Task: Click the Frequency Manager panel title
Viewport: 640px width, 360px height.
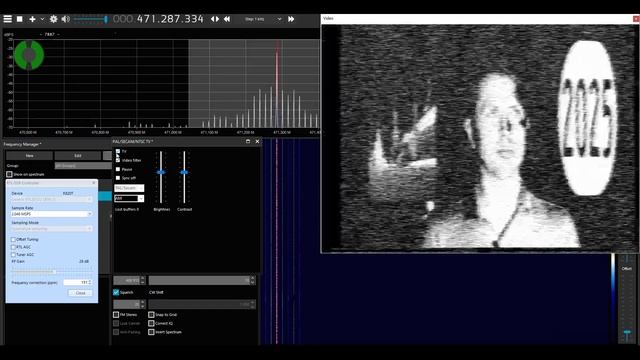Action: click(x=22, y=144)
